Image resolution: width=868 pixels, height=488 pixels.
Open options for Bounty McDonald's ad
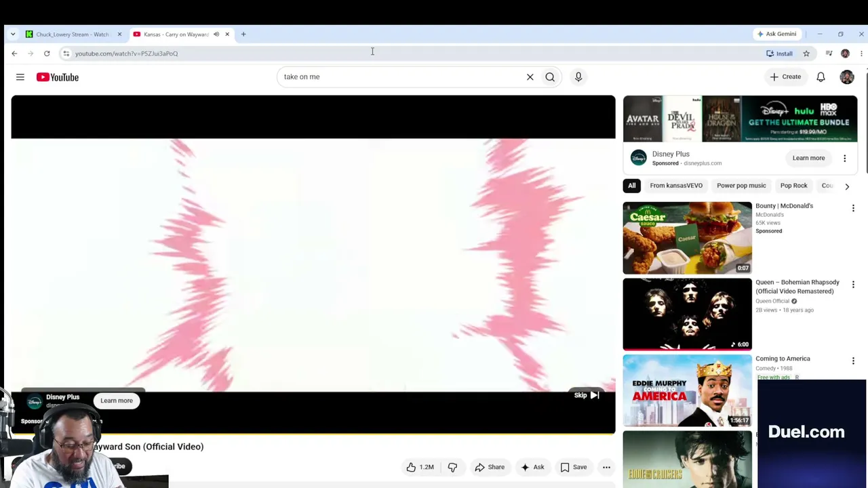853,208
